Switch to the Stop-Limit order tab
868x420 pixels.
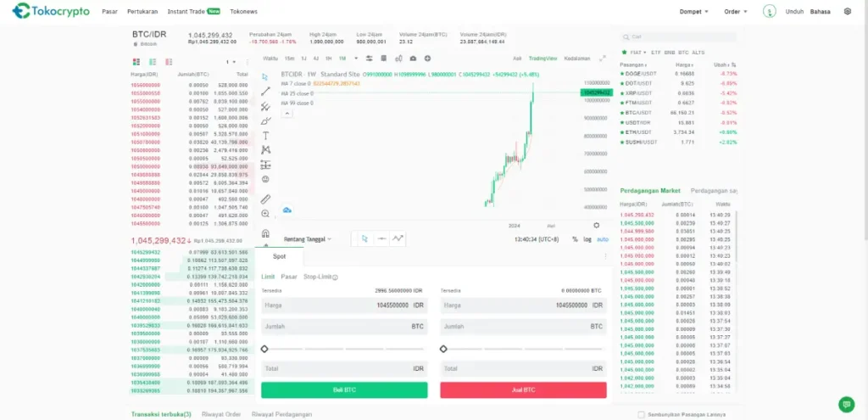click(320, 277)
